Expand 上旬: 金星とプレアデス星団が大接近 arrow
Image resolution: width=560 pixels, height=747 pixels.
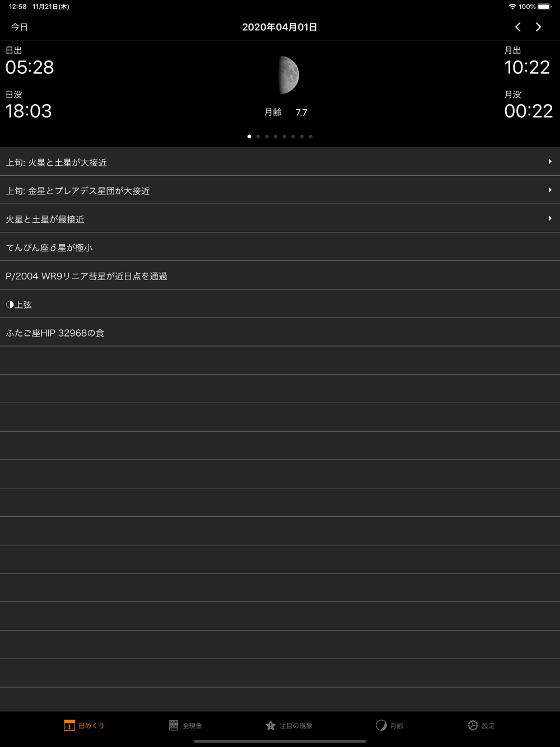point(550,190)
